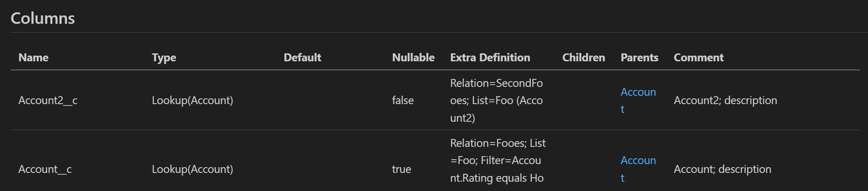Select Lookup(Account) type in Account__c row
Screen dimensions: 868x191
(192, 169)
